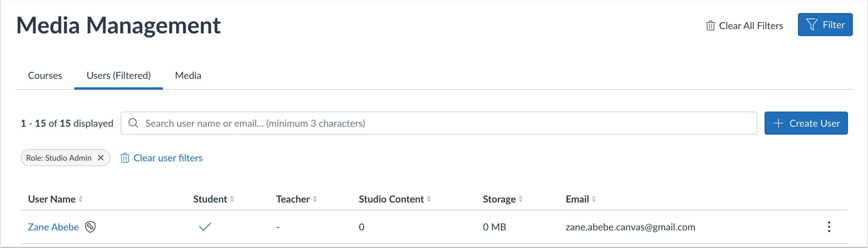Viewport: 868px width, 248px height.
Task: Remove the Role: Studio Admin filter chip
Action: point(101,157)
